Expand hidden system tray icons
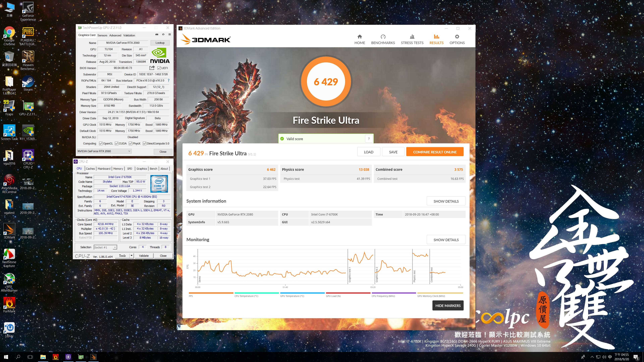The image size is (644, 362). coord(592,357)
